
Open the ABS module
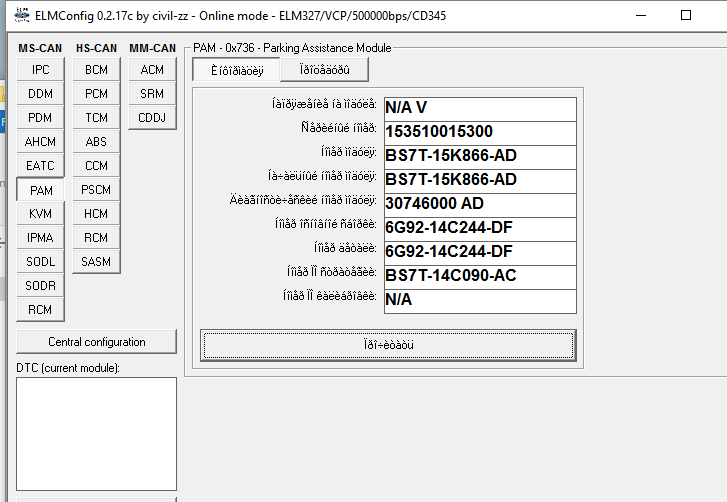pos(96,141)
